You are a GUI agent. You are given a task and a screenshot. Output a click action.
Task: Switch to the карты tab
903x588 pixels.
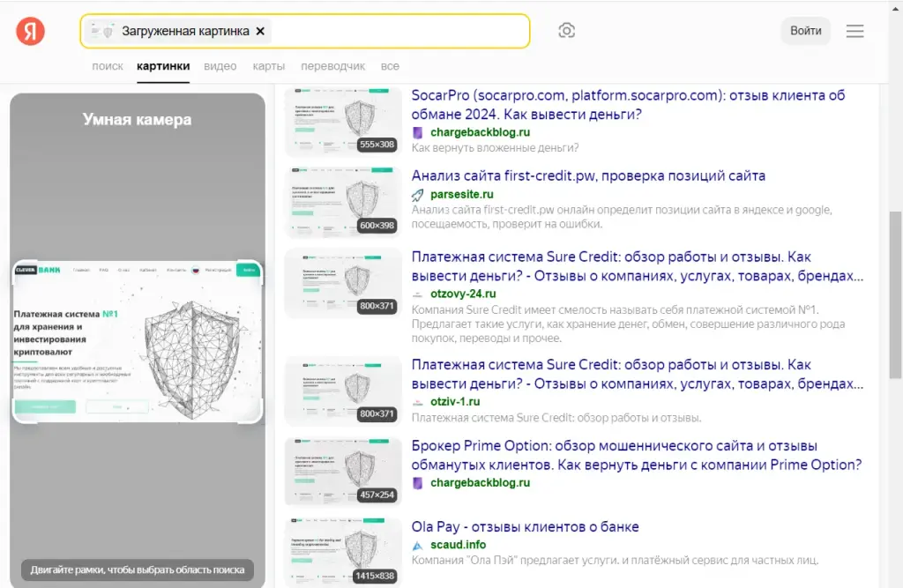point(268,66)
